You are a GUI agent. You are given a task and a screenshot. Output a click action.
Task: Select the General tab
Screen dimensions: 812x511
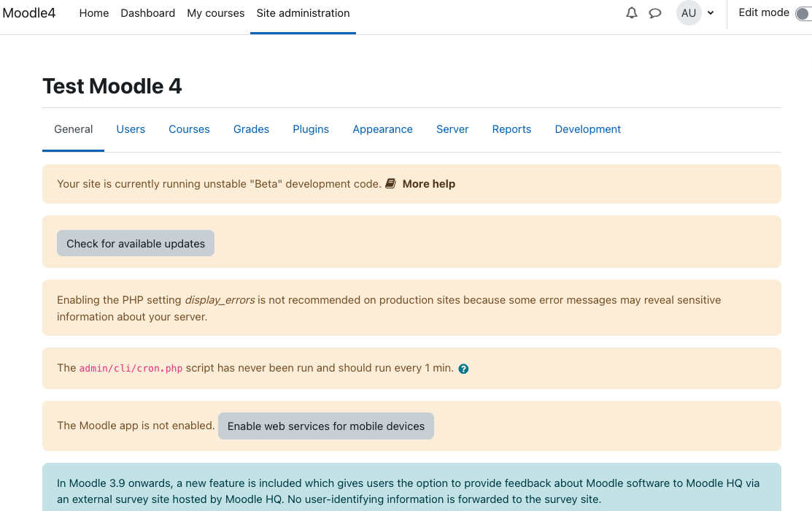[74, 129]
